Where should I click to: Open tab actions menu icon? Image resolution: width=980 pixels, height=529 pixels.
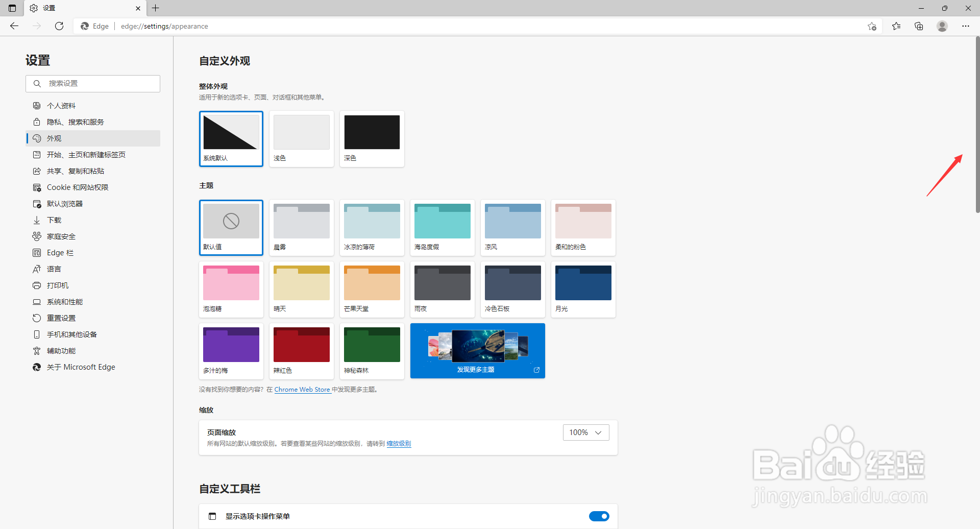pos(12,8)
